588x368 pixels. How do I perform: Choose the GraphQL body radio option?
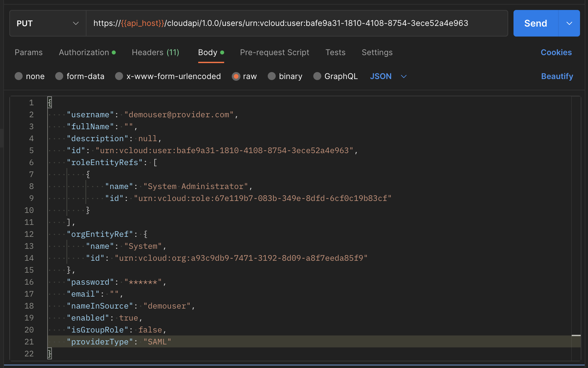[317, 76]
